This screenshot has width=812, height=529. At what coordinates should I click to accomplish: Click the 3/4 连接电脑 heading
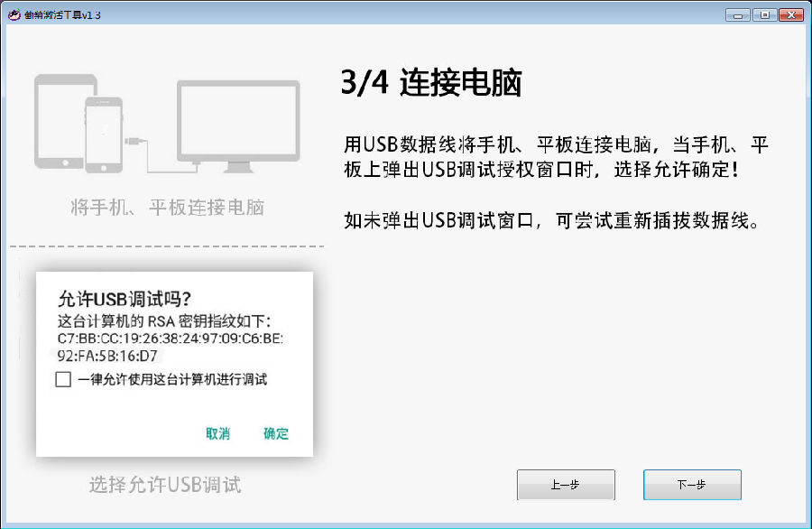(x=431, y=82)
